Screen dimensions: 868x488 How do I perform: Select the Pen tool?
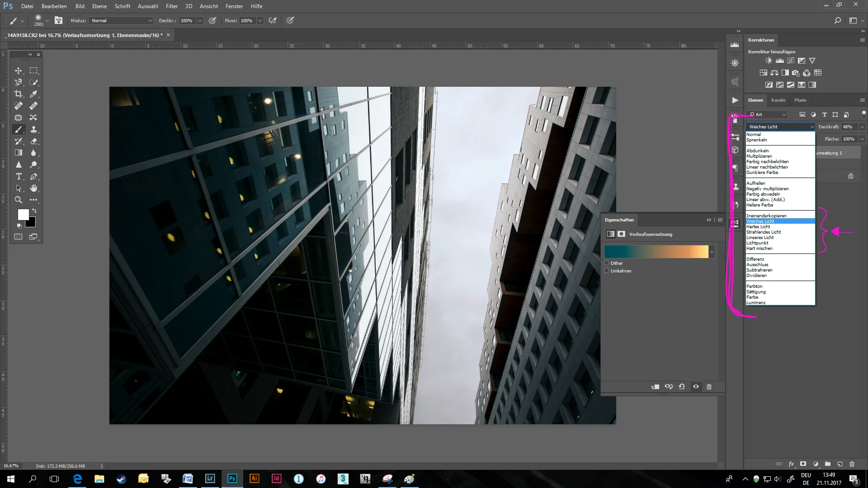pyautogui.click(x=33, y=176)
